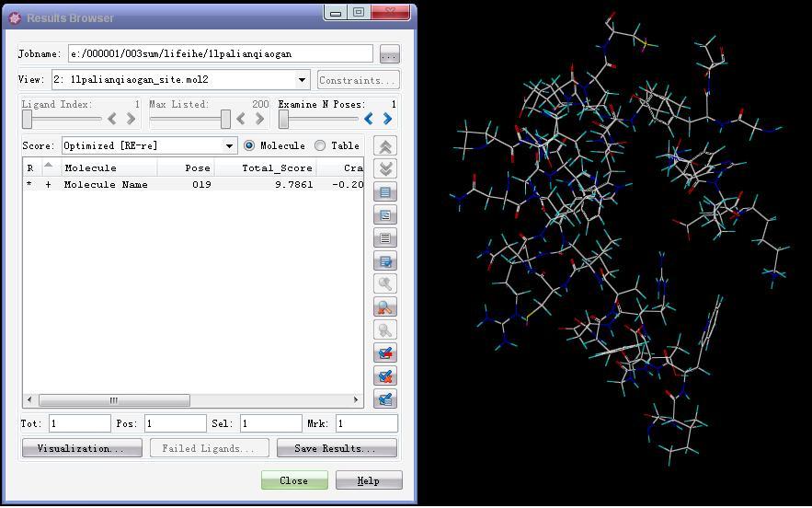Click the blue list-lines icon button
This screenshot has width=812, height=508.
click(384, 192)
